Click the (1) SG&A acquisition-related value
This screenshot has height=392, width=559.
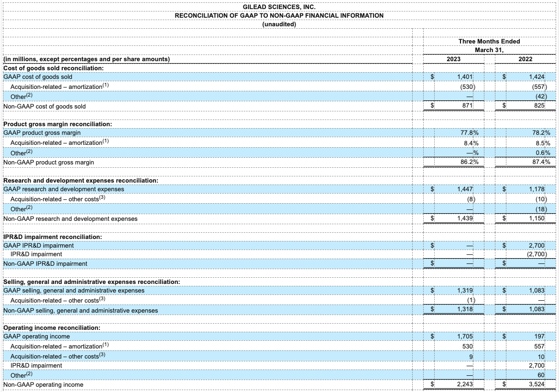(471, 300)
